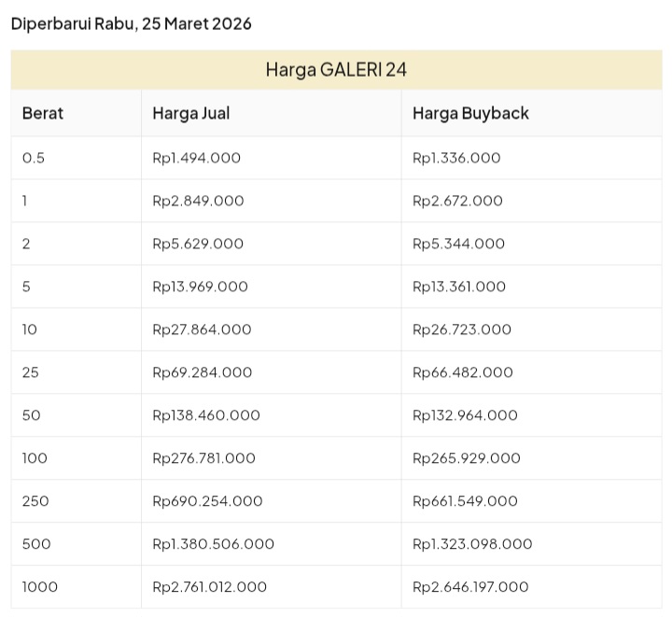Click sell price Rp5.629.000

tap(198, 244)
